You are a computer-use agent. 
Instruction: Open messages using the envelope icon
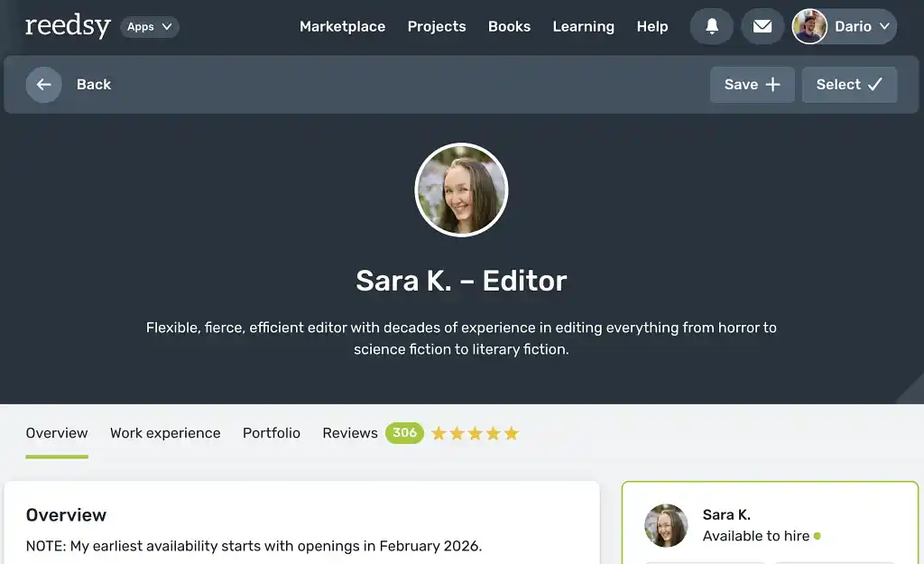tap(762, 26)
